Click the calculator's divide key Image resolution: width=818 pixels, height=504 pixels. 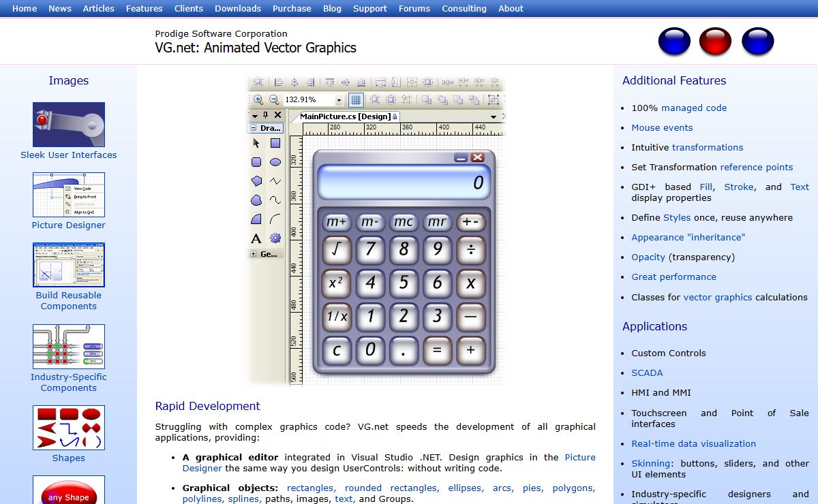click(x=471, y=250)
